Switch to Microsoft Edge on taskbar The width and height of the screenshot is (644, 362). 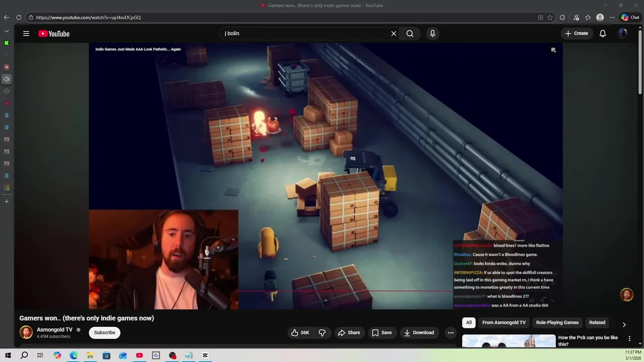tap(73, 355)
